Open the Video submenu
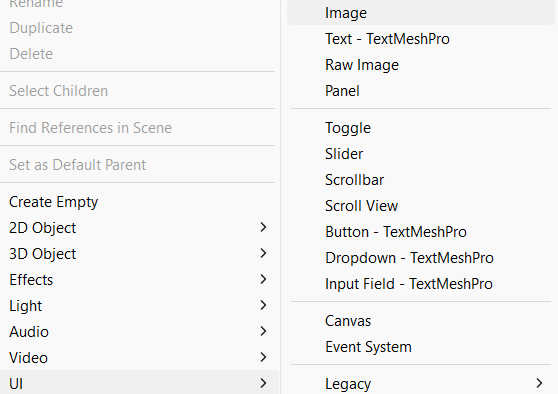The height and width of the screenshot is (394, 558). coord(139,358)
